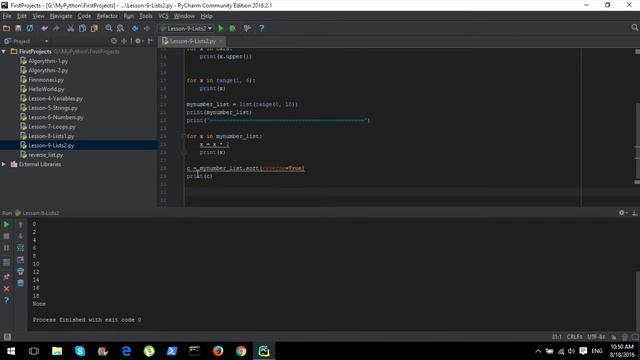Open File Explorer from Windows taskbar
The image size is (640, 360).
tap(57, 351)
